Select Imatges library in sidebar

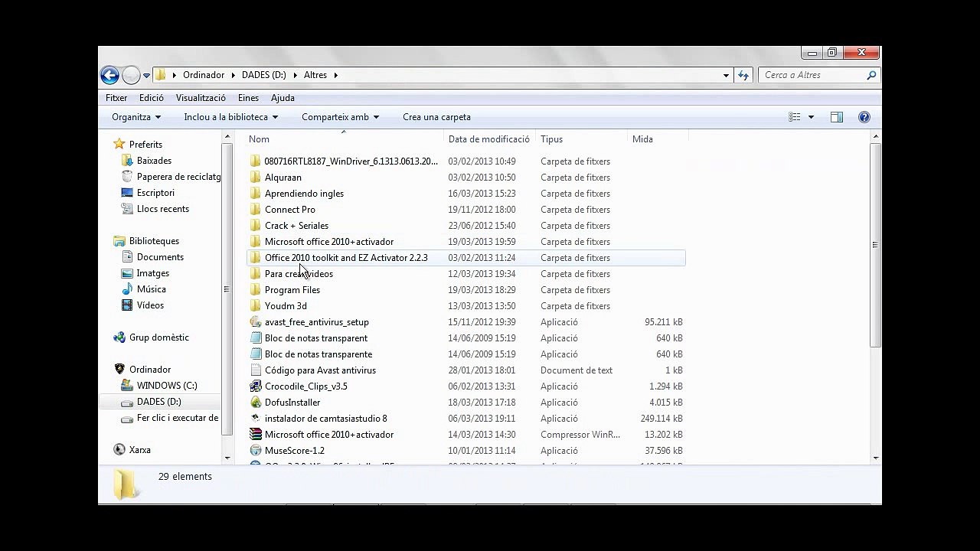point(152,273)
